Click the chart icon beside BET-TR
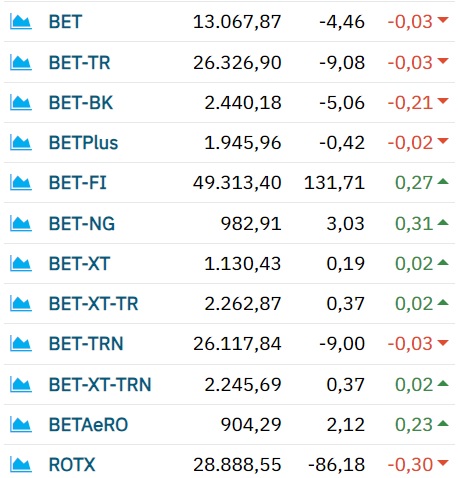Image resolution: width=458 pixels, height=478 pixels. 21,63
